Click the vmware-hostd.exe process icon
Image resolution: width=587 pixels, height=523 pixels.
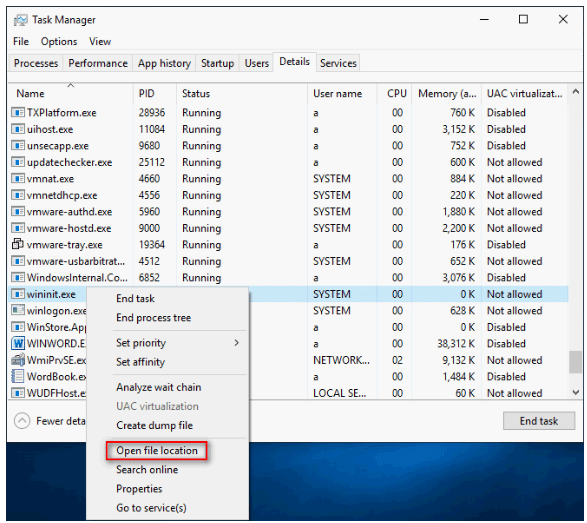[x=18, y=228]
